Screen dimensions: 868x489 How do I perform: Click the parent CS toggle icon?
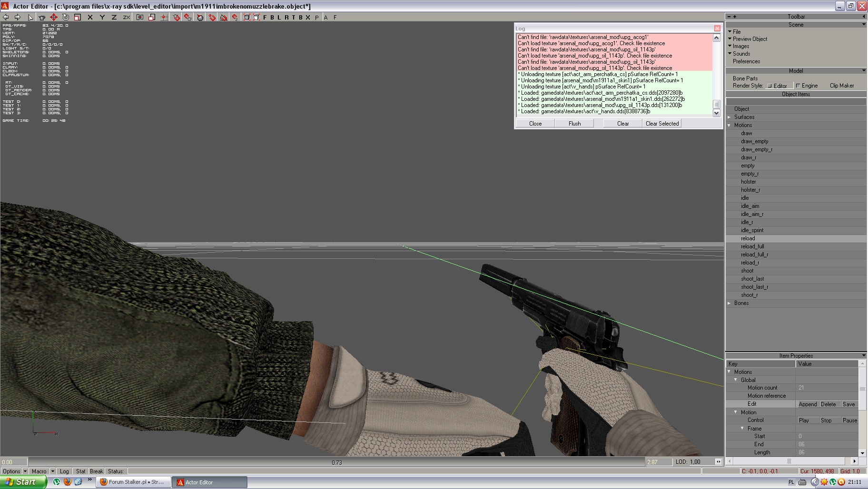pyautogui.click(x=140, y=17)
